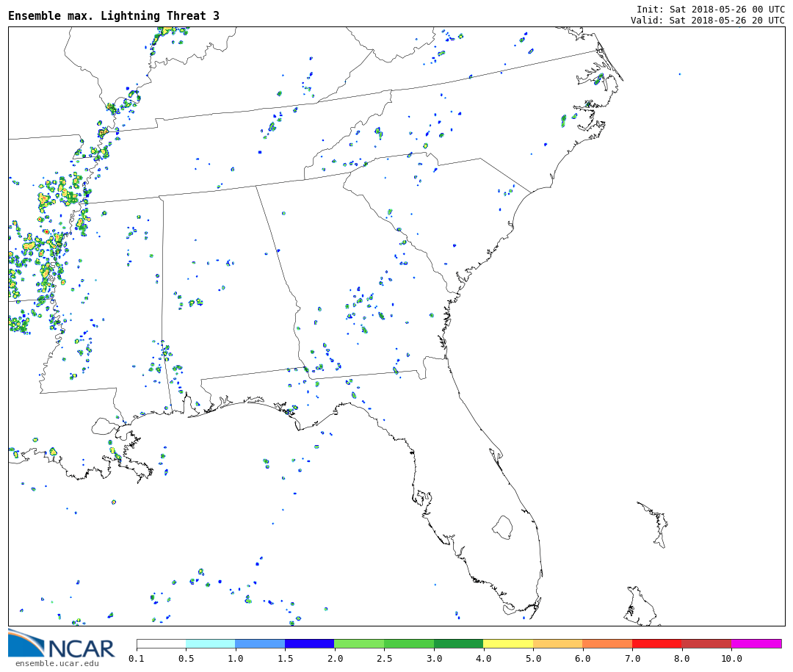
Task: Click the 'Ensemble max. Lightning Threat 3' title
Action: pyautogui.click(x=114, y=16)
